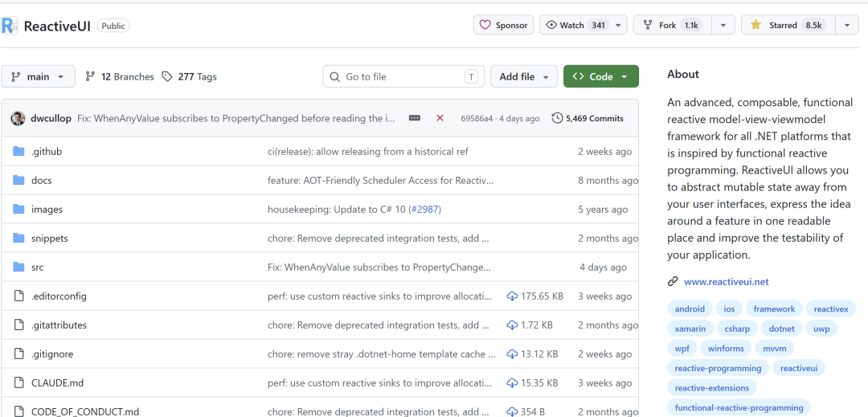The height and width of the screenshot is (417, 868).
Task: Open the 5,469 Commits link
Action: click(x=588, y=118)
